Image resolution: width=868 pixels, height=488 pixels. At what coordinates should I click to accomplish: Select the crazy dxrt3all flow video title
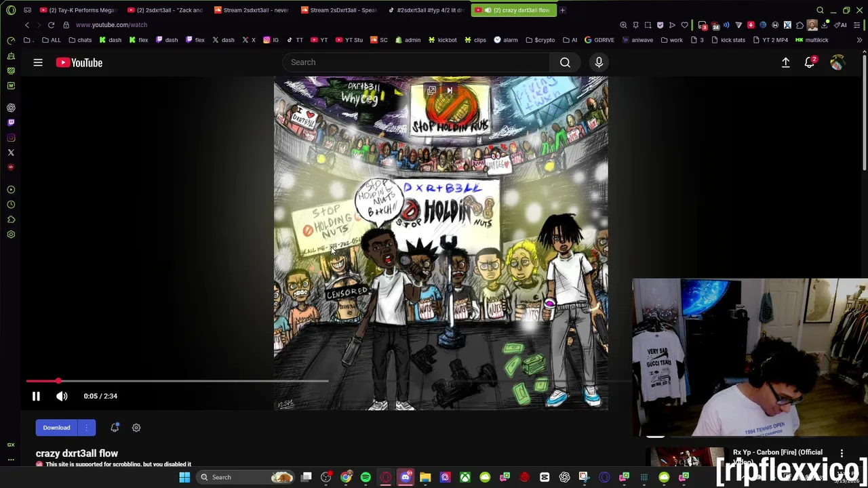pyautogui.click(x=77, y=453)
